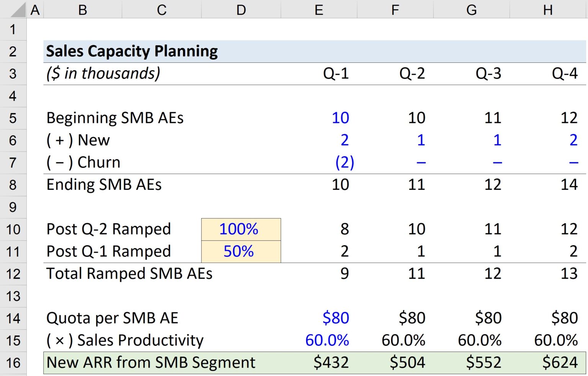Select column H header

click(547, 10)
